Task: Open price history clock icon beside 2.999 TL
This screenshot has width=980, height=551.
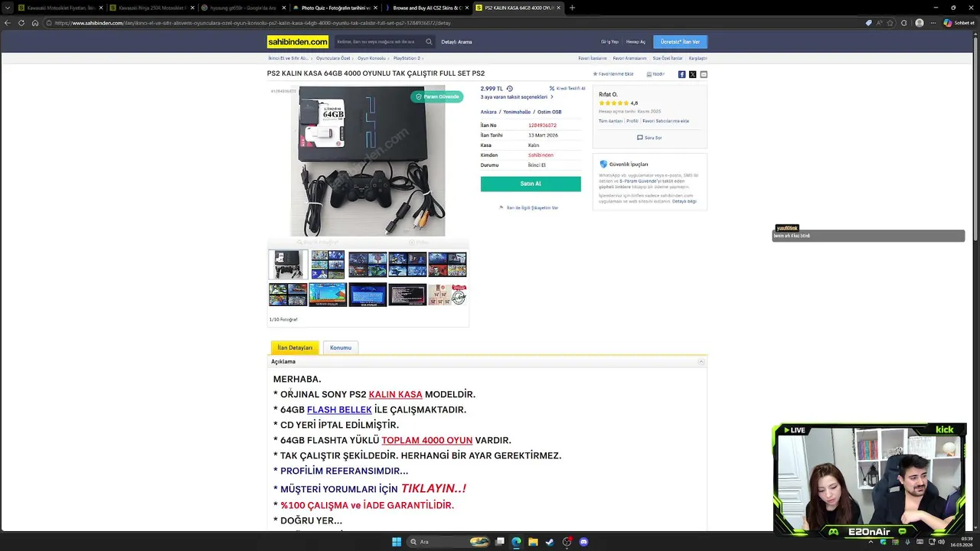Action: [510, 89]
